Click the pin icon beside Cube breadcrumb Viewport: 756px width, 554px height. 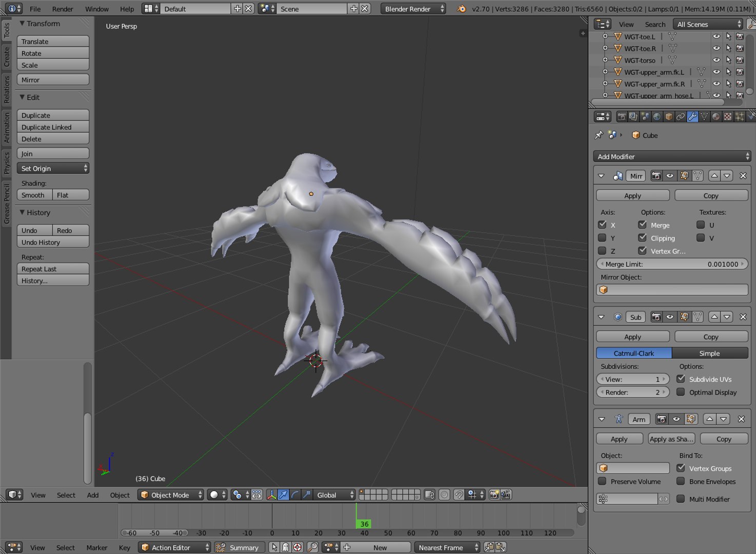point(599,135)
